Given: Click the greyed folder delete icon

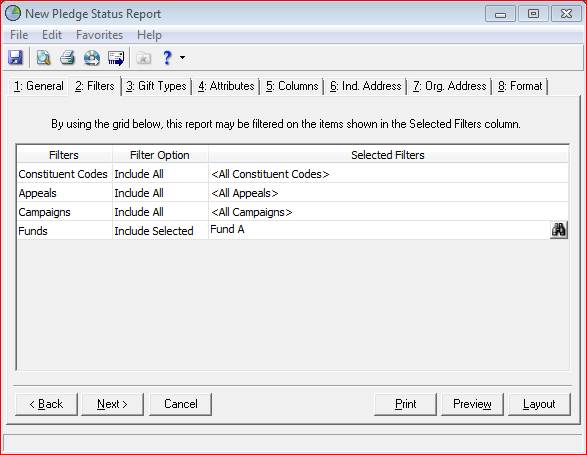Looking at the screenshot, I should click(x=143, y=58).
